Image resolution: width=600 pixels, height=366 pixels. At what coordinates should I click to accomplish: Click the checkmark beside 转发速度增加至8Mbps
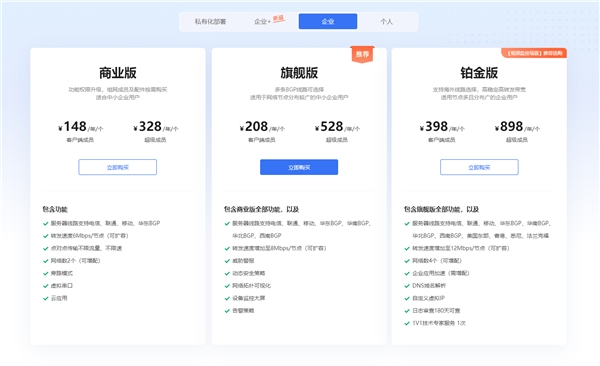(x=227, y=248)
